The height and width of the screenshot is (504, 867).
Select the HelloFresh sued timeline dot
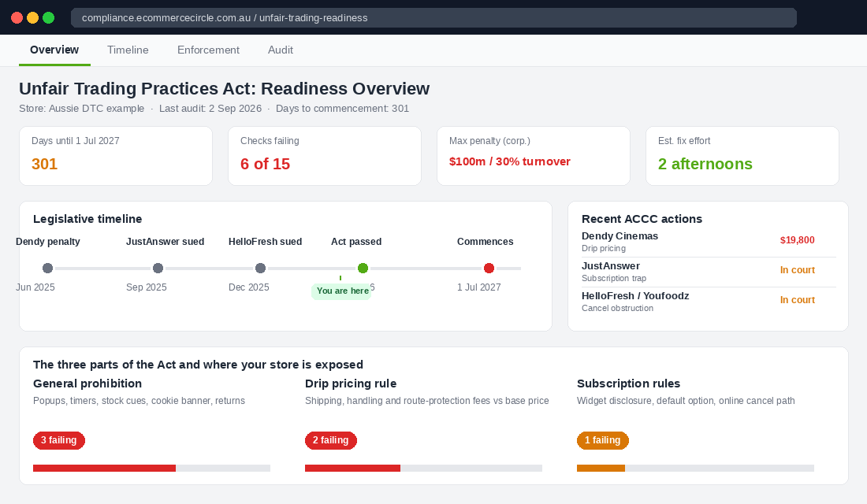pos(260,268)
